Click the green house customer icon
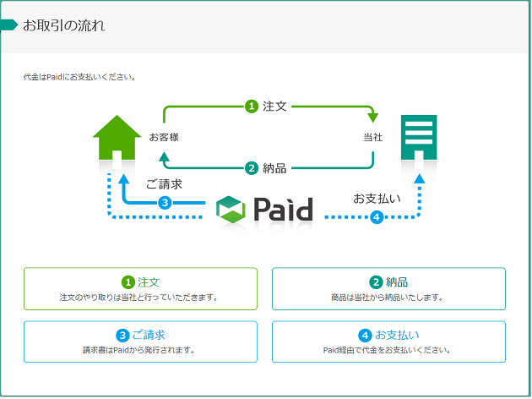This screenshot has width=532, height=399. 117,138
